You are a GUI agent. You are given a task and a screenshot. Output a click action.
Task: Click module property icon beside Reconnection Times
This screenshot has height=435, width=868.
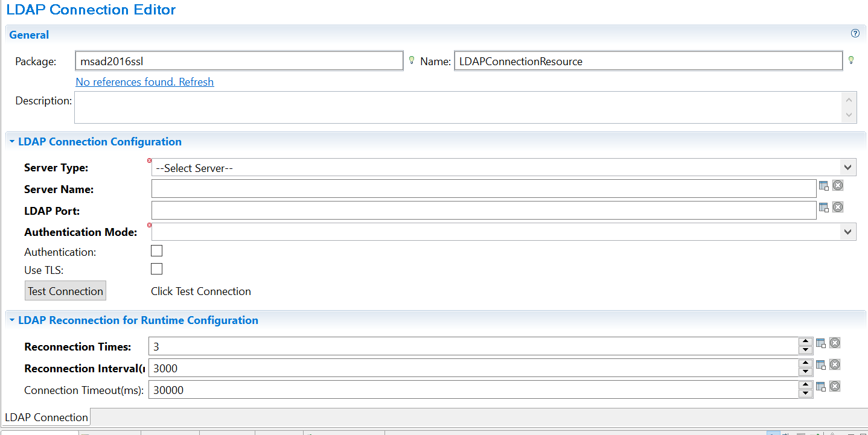click(x=821, y=343)
